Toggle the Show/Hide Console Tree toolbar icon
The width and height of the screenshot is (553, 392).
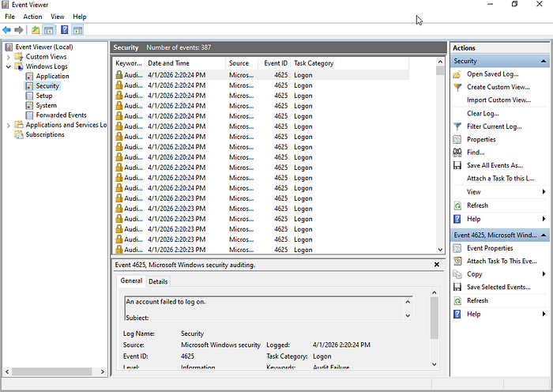coord(48,30)
